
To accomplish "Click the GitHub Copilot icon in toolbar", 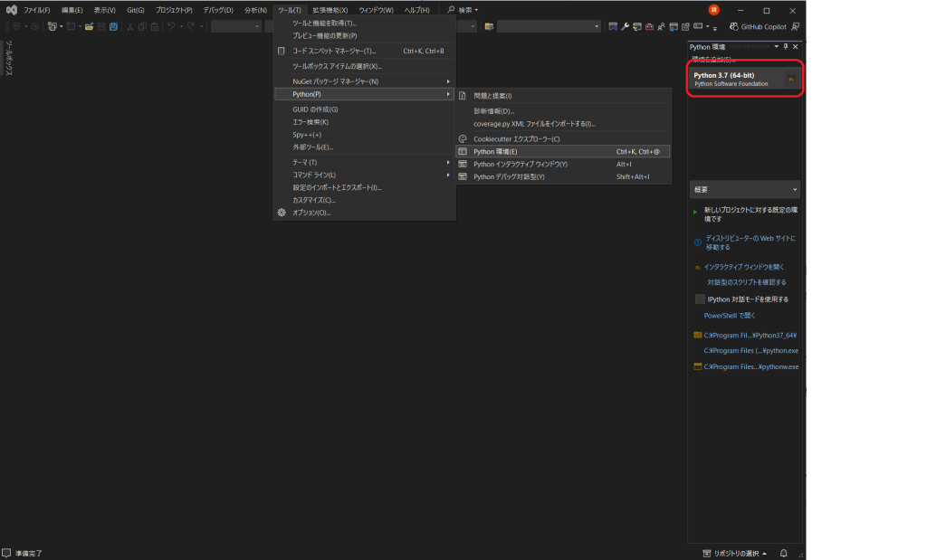I will tap(734, 26).
